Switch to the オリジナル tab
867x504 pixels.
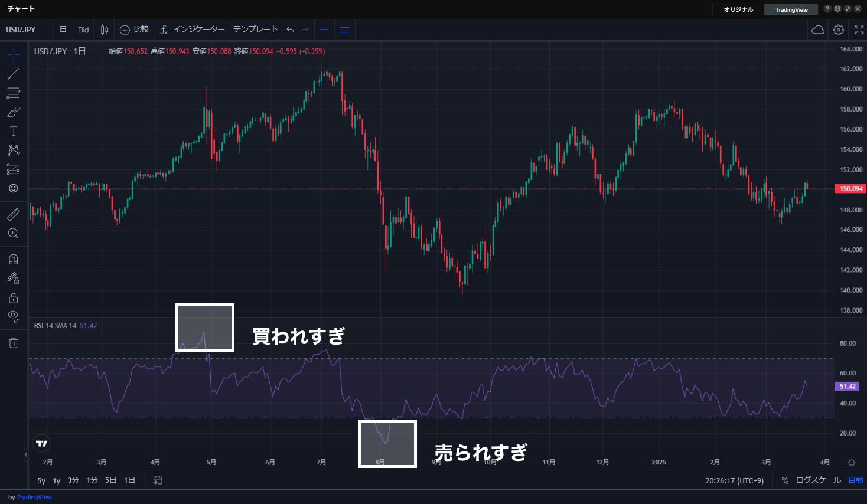pyautogui.click(x=738, y=9)
